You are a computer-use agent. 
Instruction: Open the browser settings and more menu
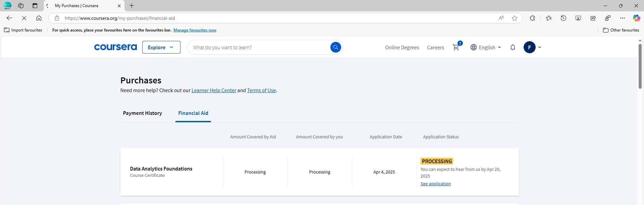pyautogui.click(x=623, y=18)
